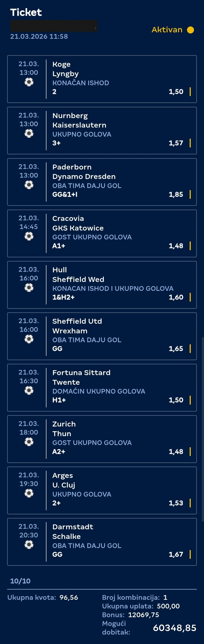This screenshot has width=204, height=644.
Task: Click the 60348,85 possible winnings amount
Action: (174, 628)
